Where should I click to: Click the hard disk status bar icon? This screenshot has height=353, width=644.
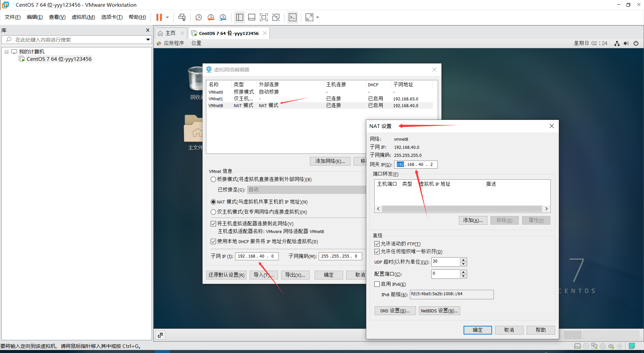pos(577,346)
